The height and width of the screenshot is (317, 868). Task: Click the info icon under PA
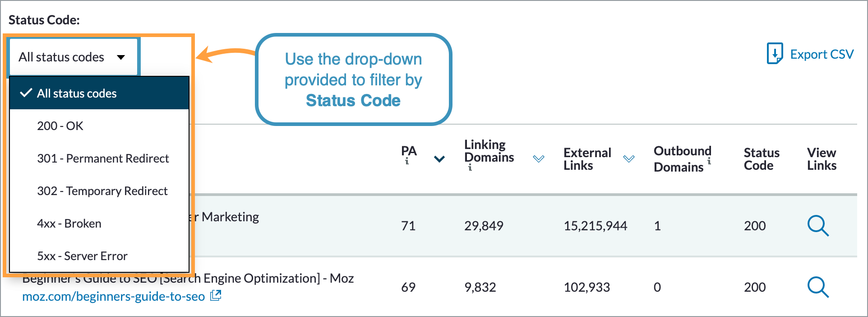pyautogui.click(x=407, y=161)
